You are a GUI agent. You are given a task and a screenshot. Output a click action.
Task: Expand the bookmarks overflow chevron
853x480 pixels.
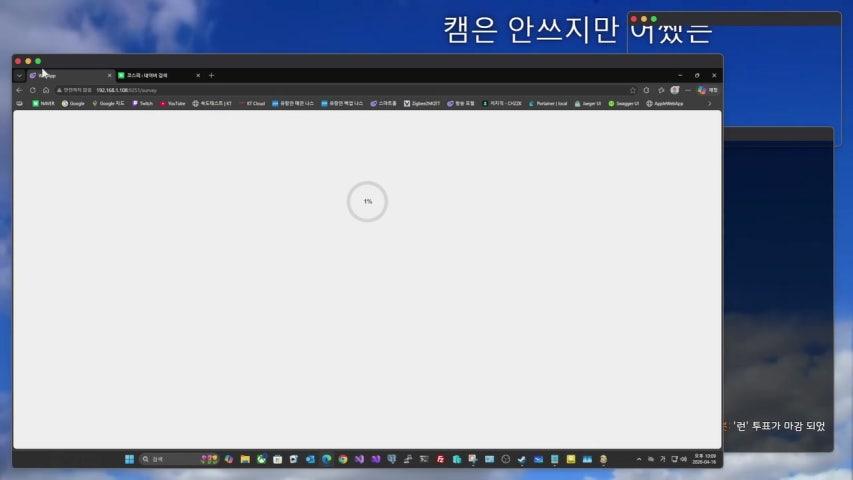click(x=709, y=103)
